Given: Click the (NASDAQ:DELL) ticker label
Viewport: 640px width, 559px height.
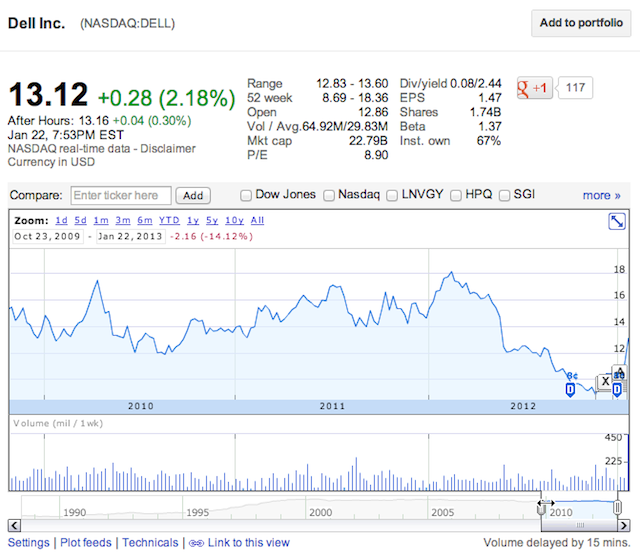Looking at the screenshot, I should 127,24.
